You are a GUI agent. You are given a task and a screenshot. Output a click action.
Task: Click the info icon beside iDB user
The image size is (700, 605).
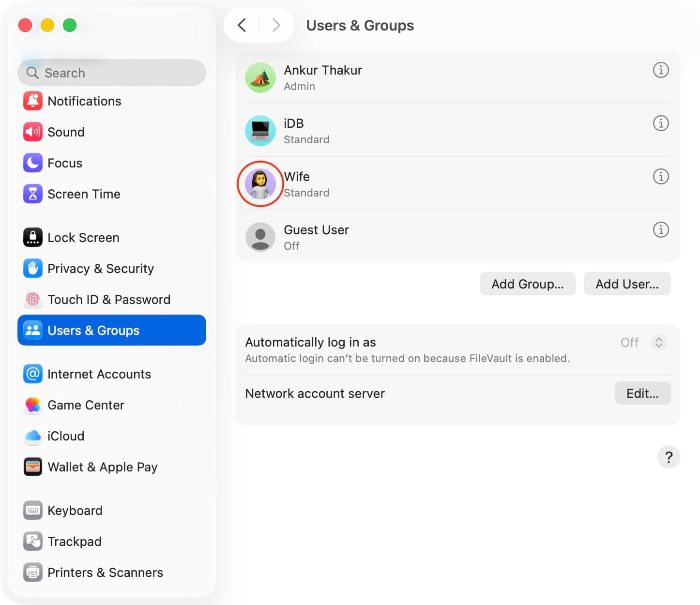click(660, 123)
